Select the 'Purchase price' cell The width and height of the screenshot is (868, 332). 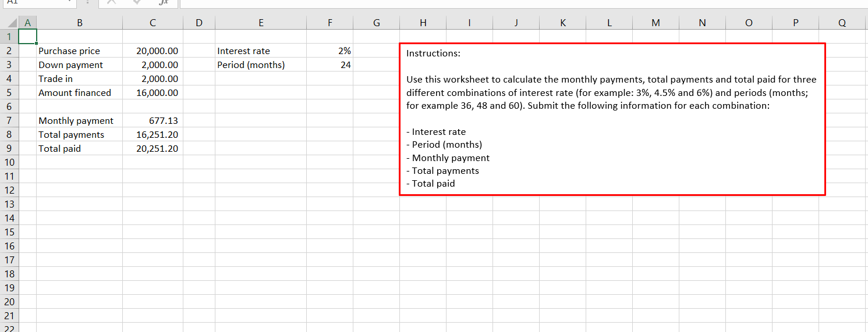(x=80, y=51)
